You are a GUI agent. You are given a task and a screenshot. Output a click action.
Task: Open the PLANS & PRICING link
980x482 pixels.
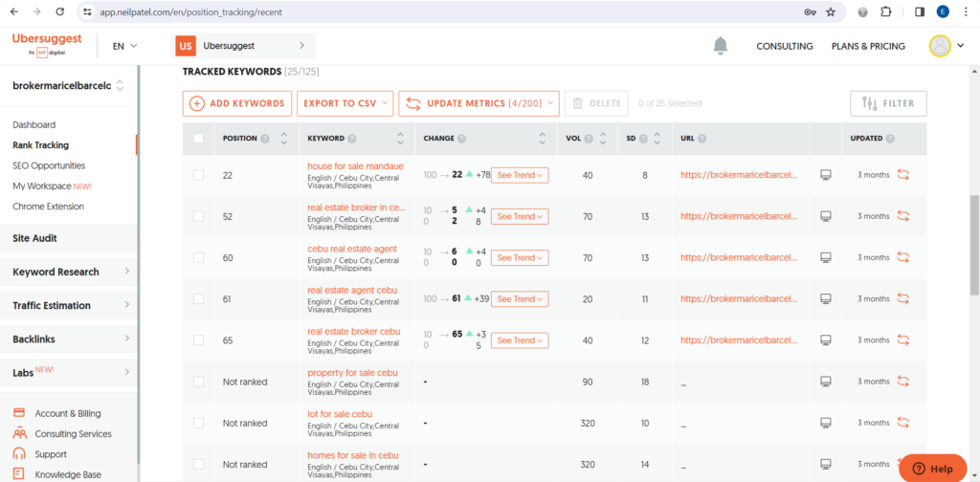coord(868,46)
